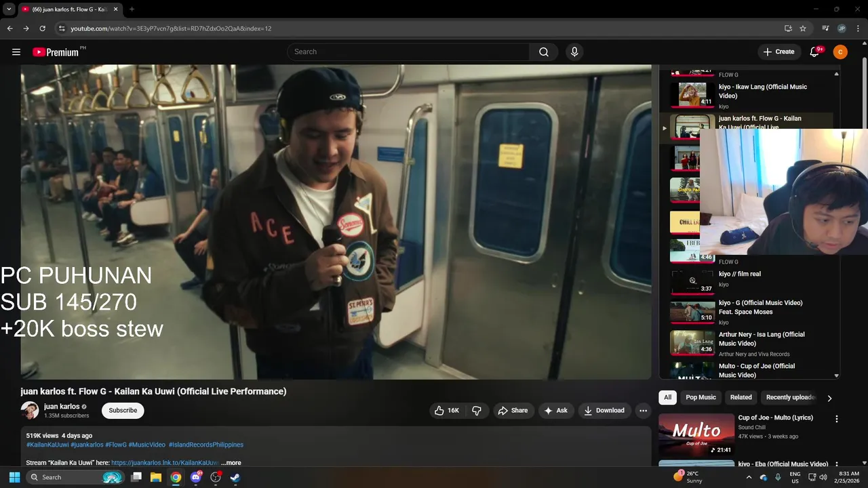Open Cup of Joe - Multo Lyrics thumbnail
The width and height of the screenshot is (868, 488).
[696, 434]
